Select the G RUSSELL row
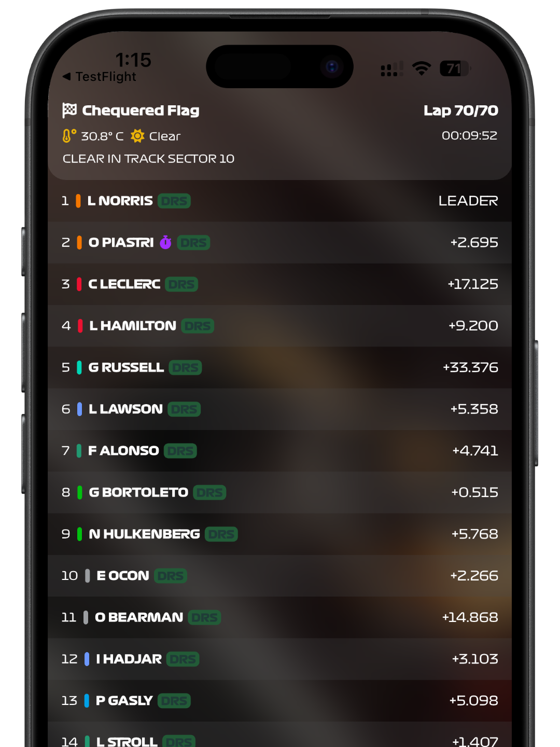Screen dimensions: 560x747 point(280,367)
